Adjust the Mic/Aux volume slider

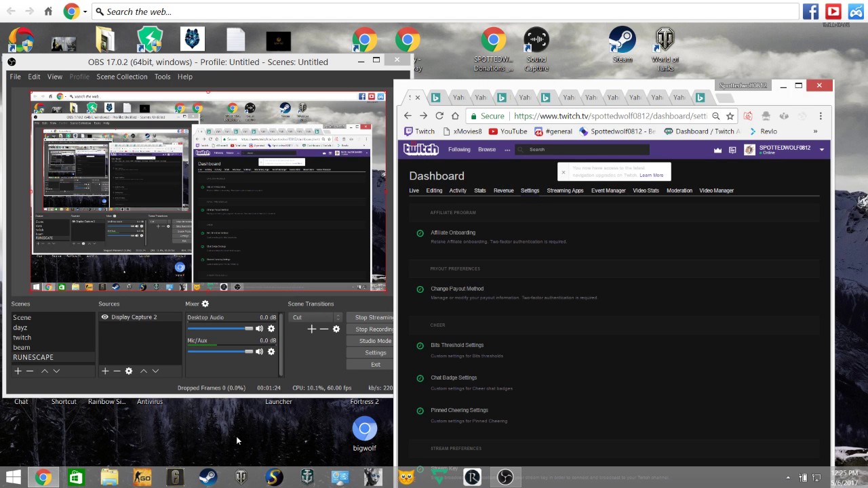pyautogui.click(x=220, y=352)
